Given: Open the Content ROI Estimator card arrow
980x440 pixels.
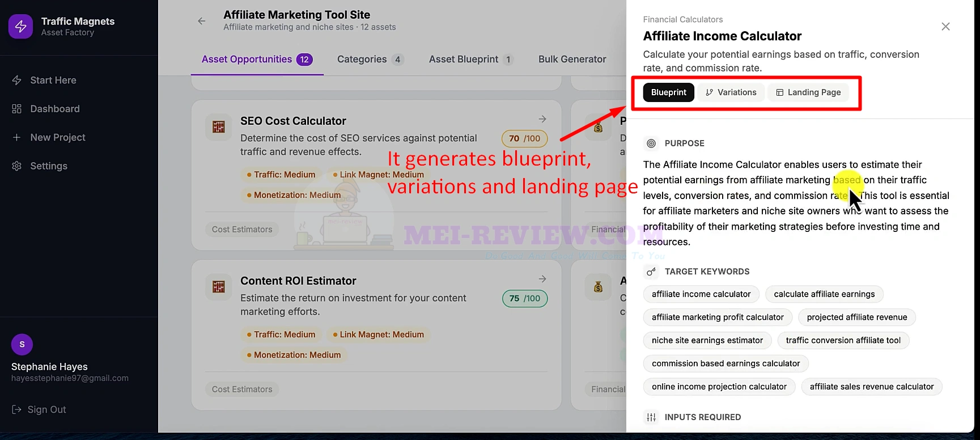Looking at the screenshot, I should [542, 279].
